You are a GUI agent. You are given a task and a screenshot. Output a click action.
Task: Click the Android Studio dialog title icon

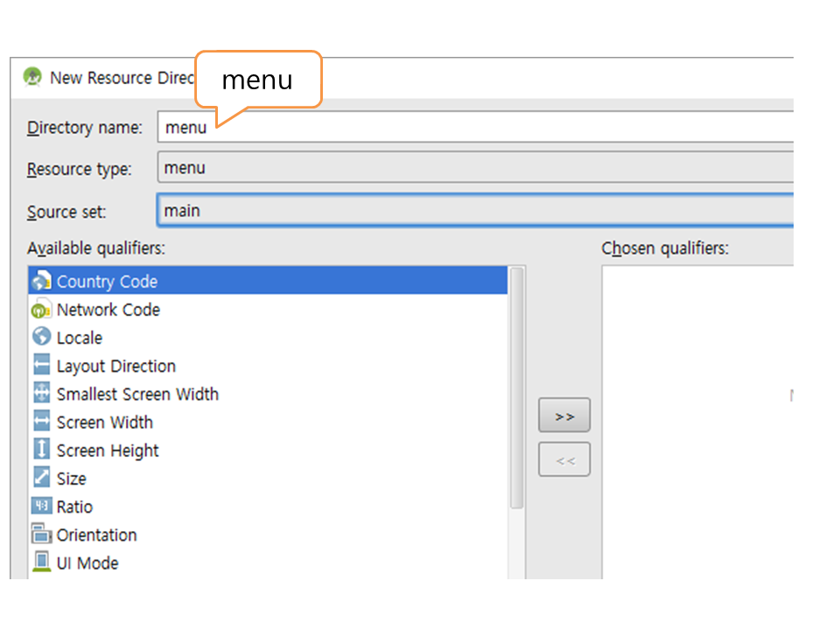click(32, 77)
